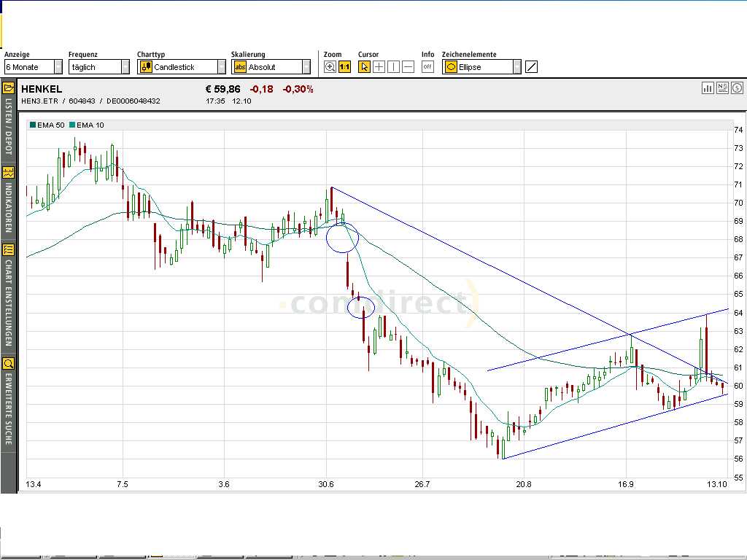
Task: Click the 13.10 date label on x-axis
Action: (717, 484)
